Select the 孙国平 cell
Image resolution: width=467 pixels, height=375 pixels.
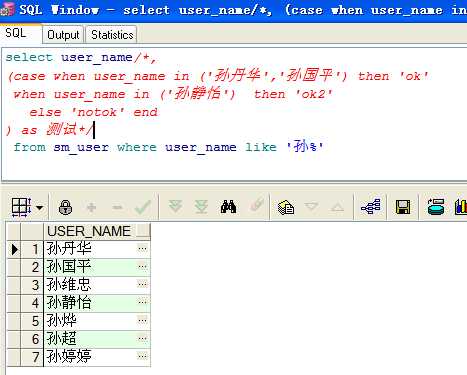[90, 267]
